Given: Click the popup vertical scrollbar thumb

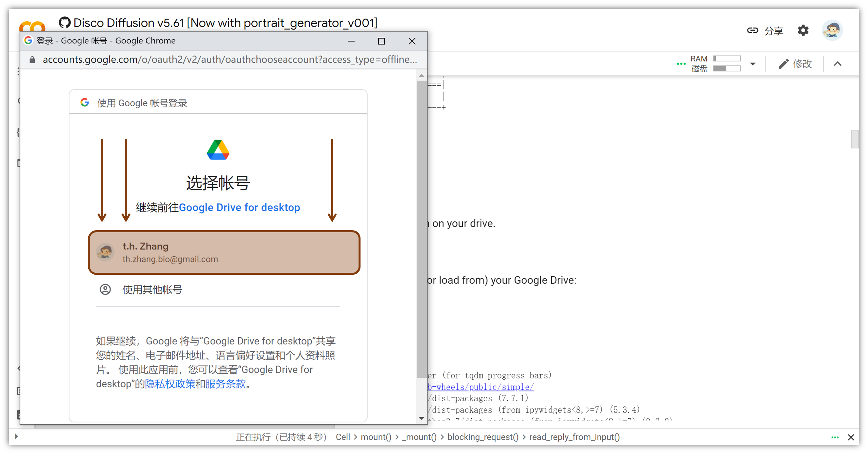Looking at the screenshot, I should [421, 229].
